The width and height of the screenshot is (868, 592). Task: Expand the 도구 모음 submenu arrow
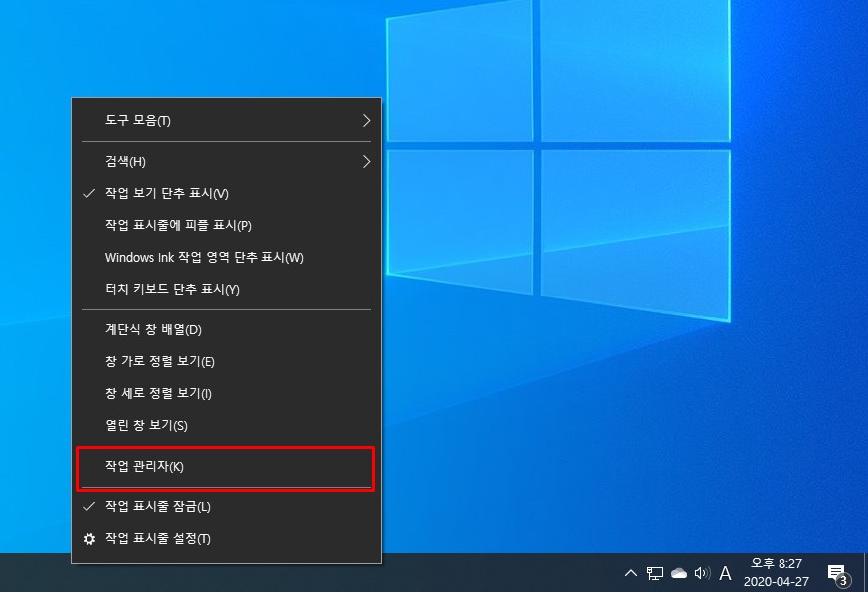coord(366,120)
